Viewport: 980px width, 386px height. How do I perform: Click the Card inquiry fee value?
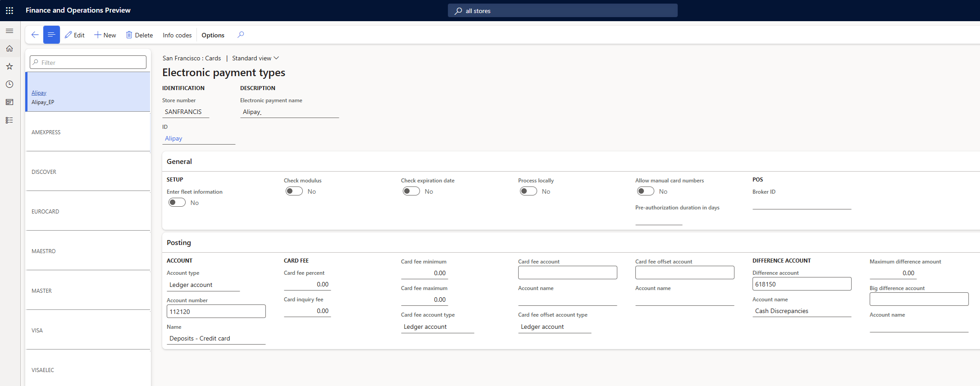(307, 311)
